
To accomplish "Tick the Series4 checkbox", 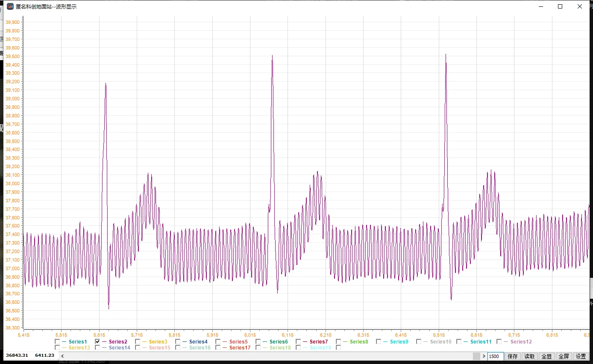I will (x=178, y=341).
